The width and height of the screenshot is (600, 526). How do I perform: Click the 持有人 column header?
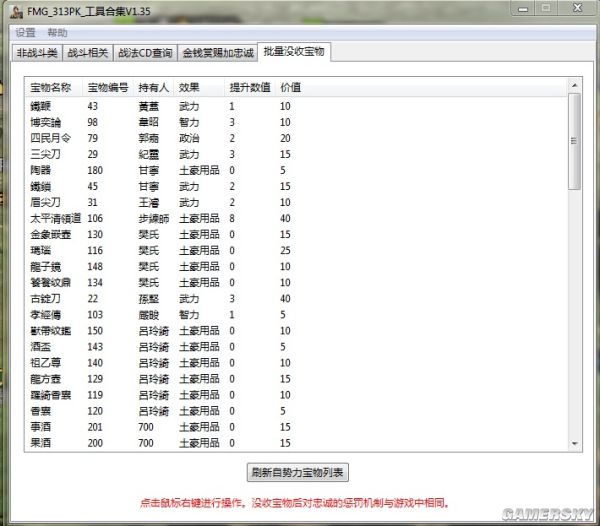[154, 88]
